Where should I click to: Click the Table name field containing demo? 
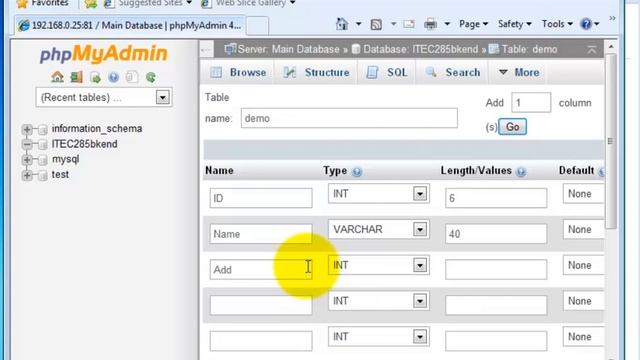pos(349,118)
